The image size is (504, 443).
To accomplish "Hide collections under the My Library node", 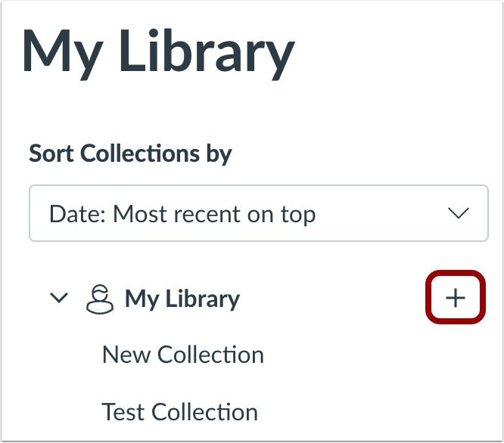I will [x=59, y=298].
